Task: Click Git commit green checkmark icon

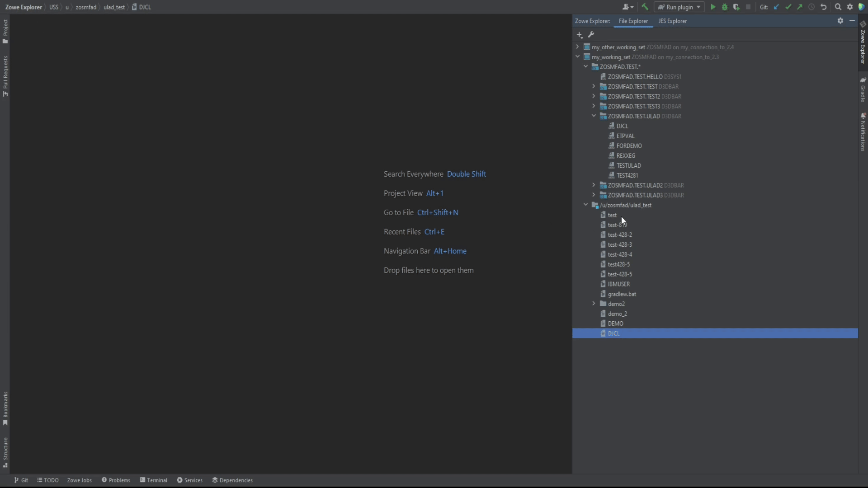Action: click(788, 7)
